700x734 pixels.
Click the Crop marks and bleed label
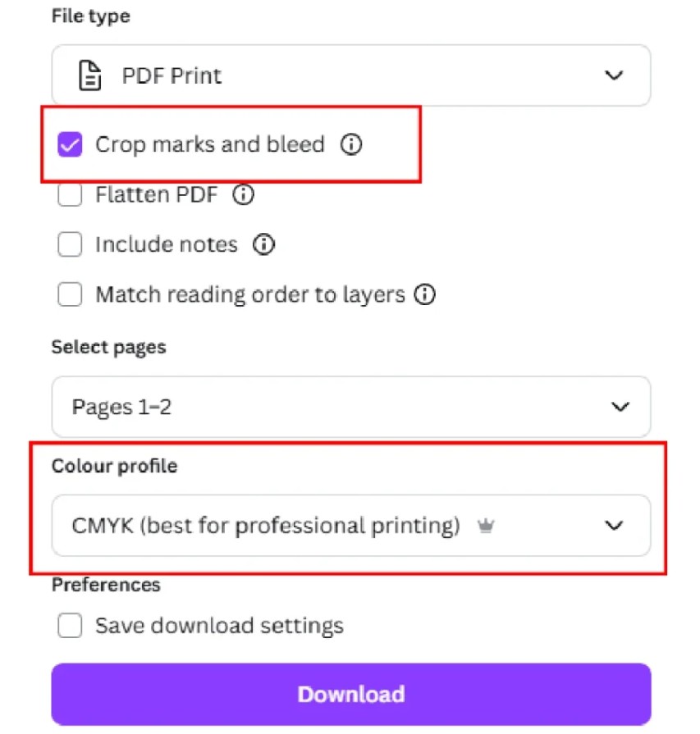[210, 144]
